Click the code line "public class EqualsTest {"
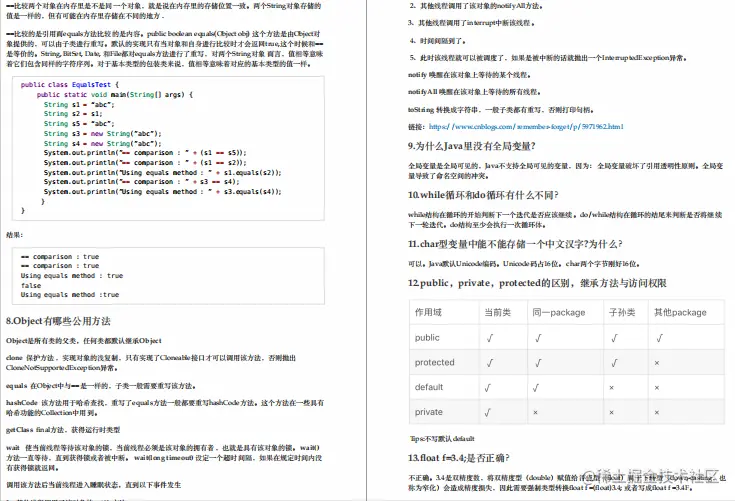 click(70, 84)
